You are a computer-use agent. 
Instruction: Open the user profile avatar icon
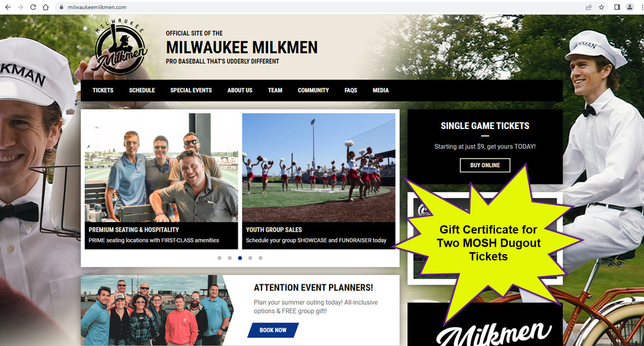[x=630, y=7]
